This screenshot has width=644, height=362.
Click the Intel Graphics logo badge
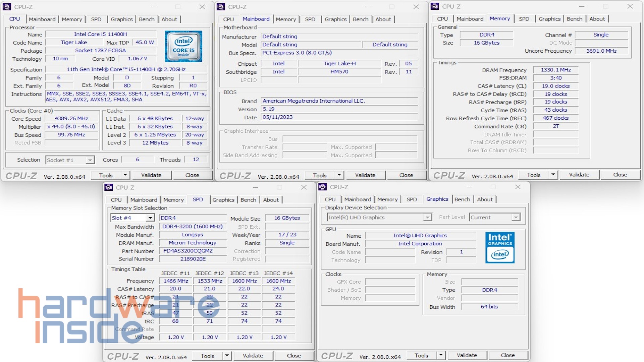[x=500, y=247]
